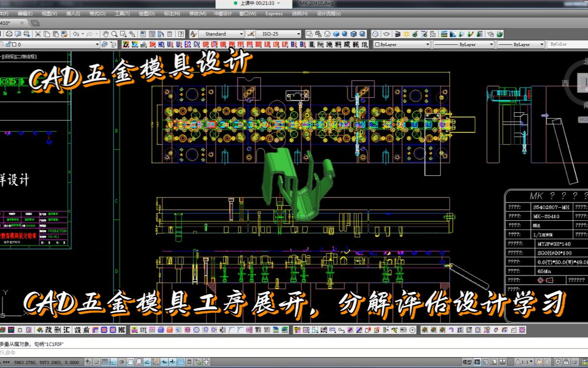This screenshot has width=588, height=368.
Task: Click the Sun light icon on the right toolbar
Action: 405,34
